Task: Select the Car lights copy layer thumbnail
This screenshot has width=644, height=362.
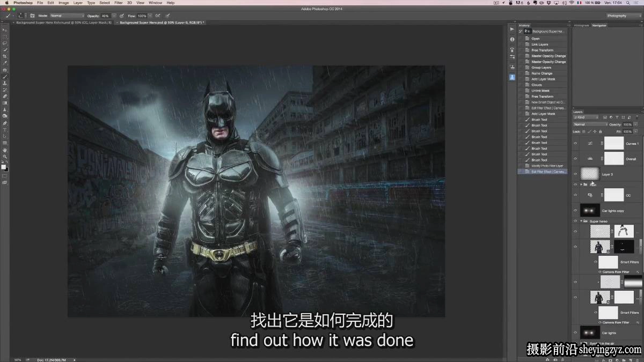Action: (x=590, y=210)
